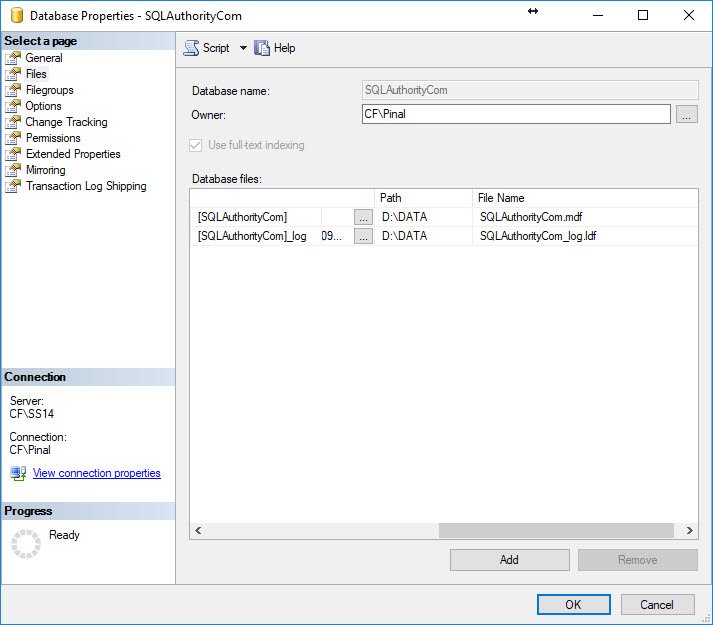Click the connection properties icon
713x625 pixels.
[18, 474]
